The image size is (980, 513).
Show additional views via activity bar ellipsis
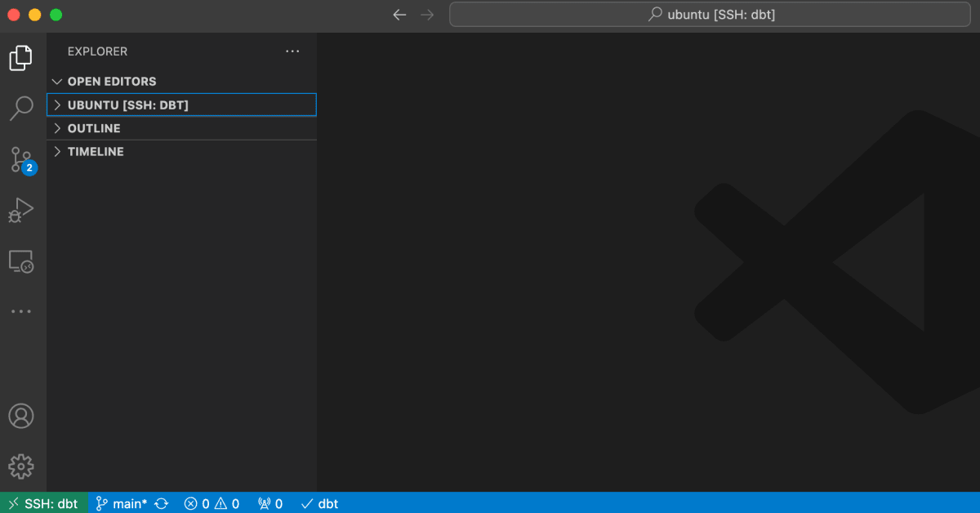[x=21, y=311]
